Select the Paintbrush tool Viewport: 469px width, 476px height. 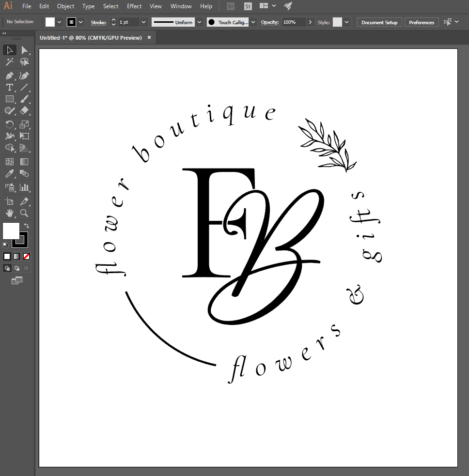tap(24, 99)
